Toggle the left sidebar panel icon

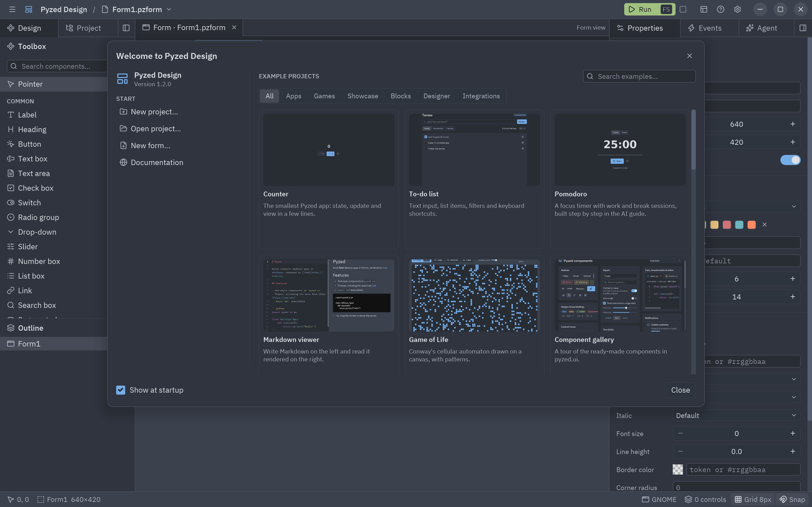coord(126,28)
